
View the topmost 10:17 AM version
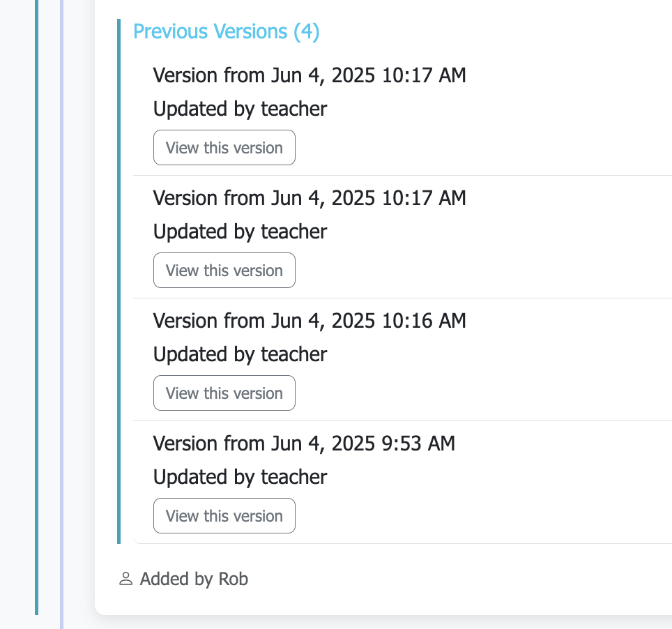click(224, 148)
